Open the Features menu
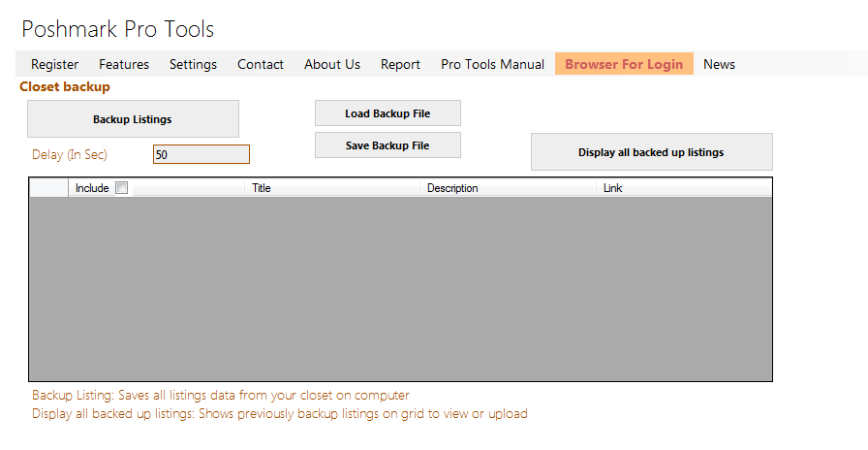Screen dimensions: 868x450 [x=124, y=64]
